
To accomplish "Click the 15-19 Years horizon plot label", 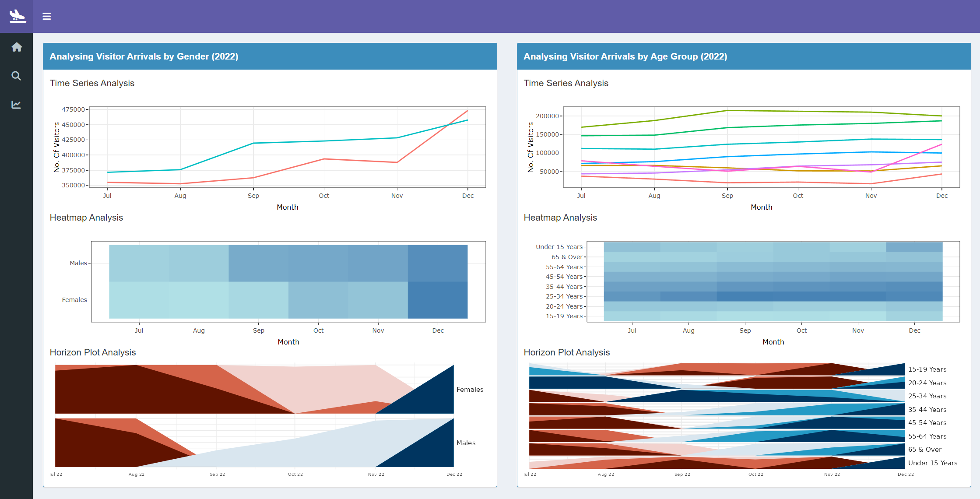I will pyautogui.click(x=927, y=369).
